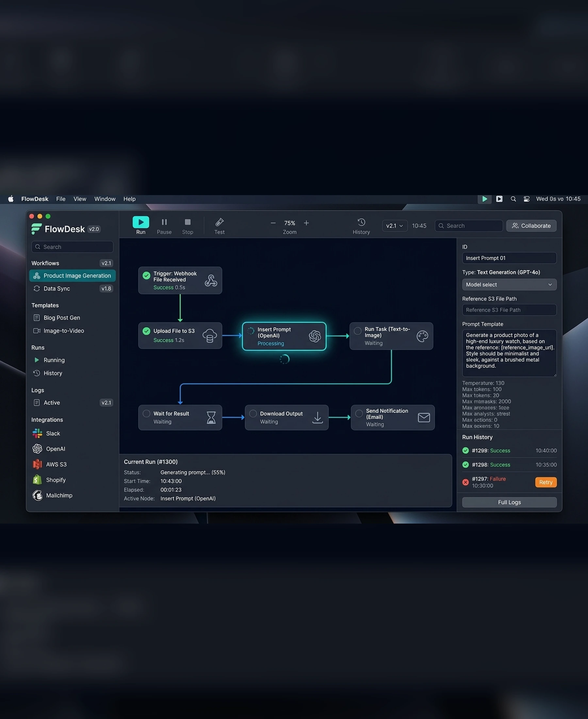Click status circle on Send Notification node
The width and height of the screenshot is (588, 719).
pos(359,413)
